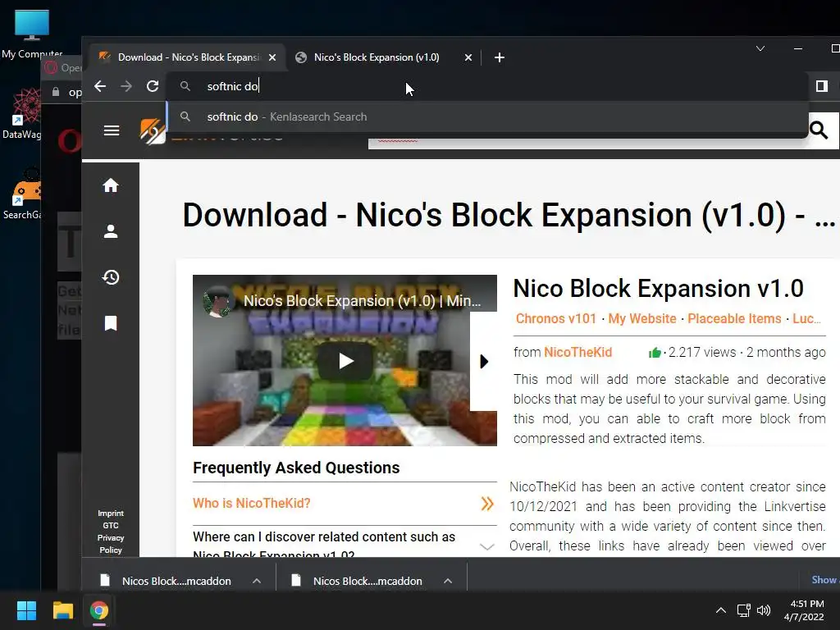Open the profile person icon in the sidebar
The height and width of the screenshot is (630, 840).
click(111, 231)
